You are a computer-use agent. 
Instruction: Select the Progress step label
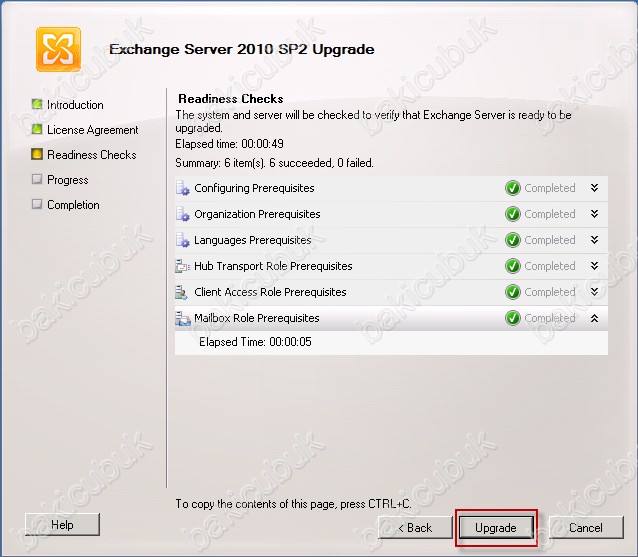click(x=68, y=180)
